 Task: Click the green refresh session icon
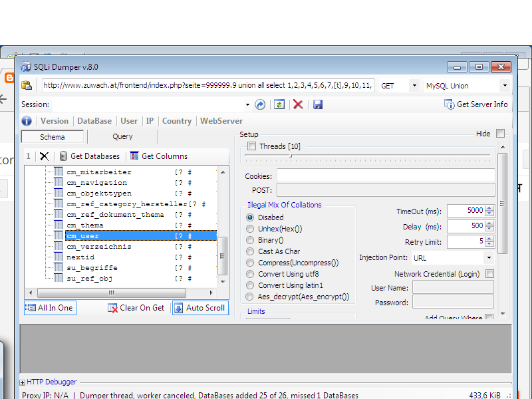[279, 104]
